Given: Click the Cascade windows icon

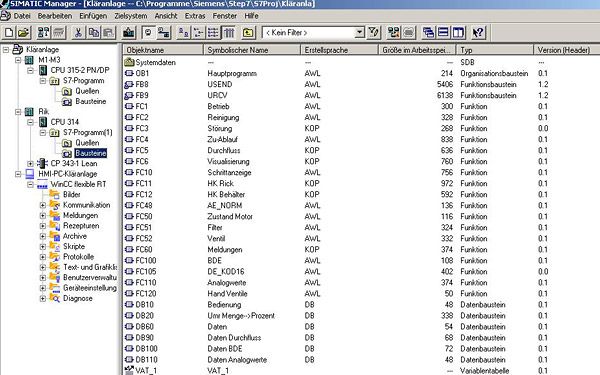Looking at the screenshot, I should point(428,33).
